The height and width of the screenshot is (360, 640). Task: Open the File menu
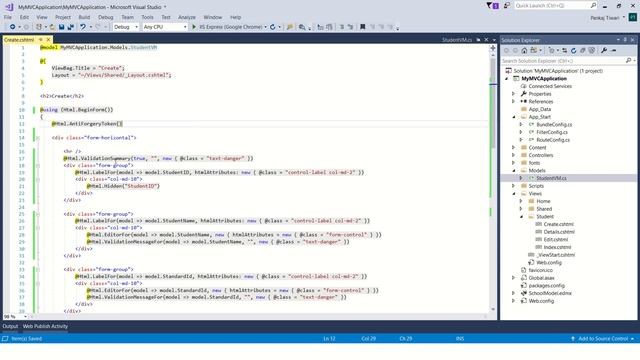[x=8, y=17]
